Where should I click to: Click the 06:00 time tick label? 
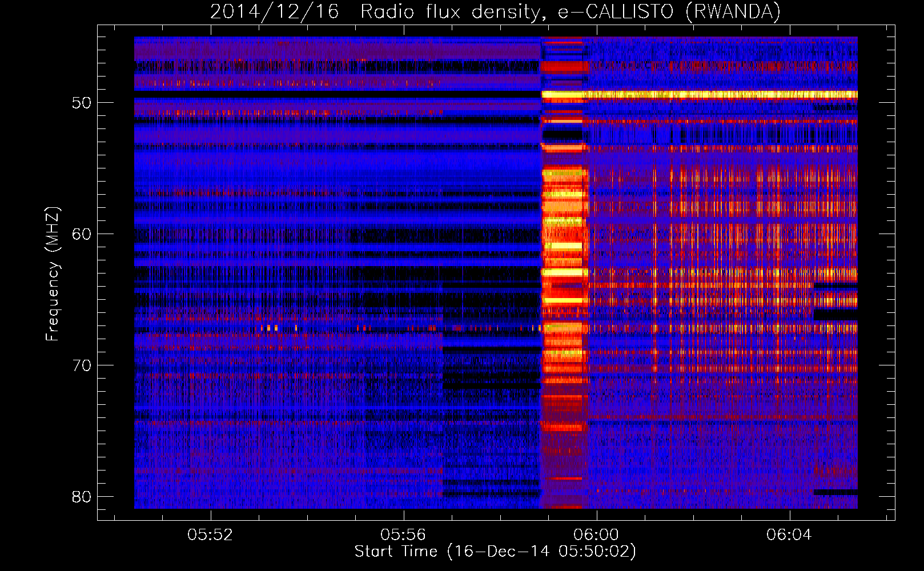[x=597, y=535]
